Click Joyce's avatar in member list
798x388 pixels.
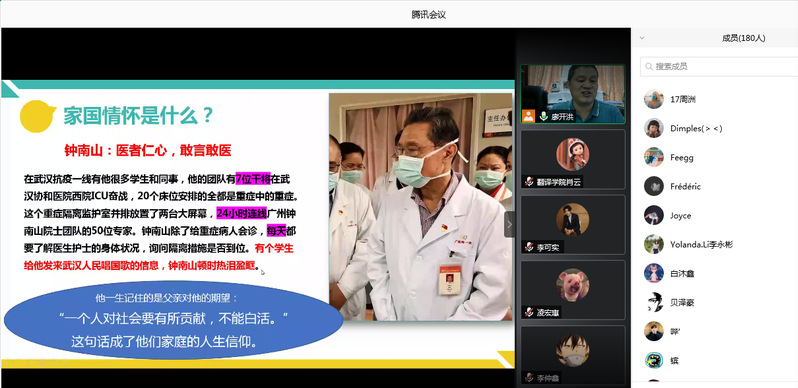pyautogui.click(x=653, y=215)
